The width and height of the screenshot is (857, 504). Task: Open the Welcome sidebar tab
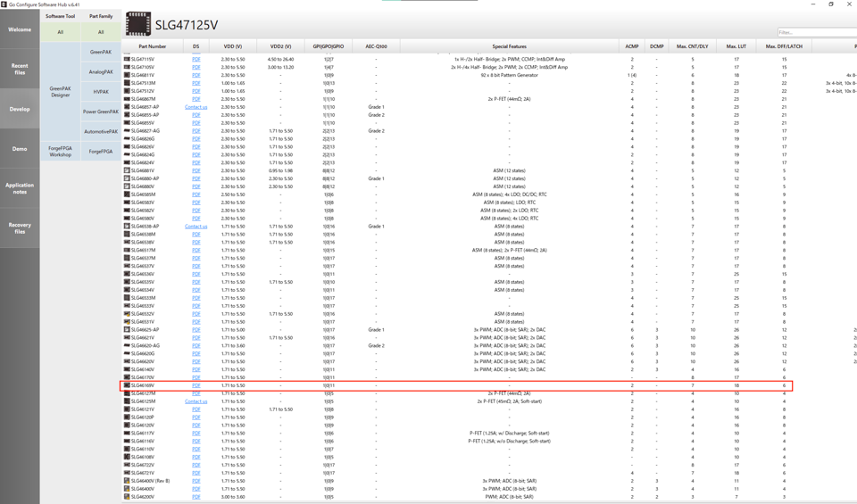coord(20,29)
